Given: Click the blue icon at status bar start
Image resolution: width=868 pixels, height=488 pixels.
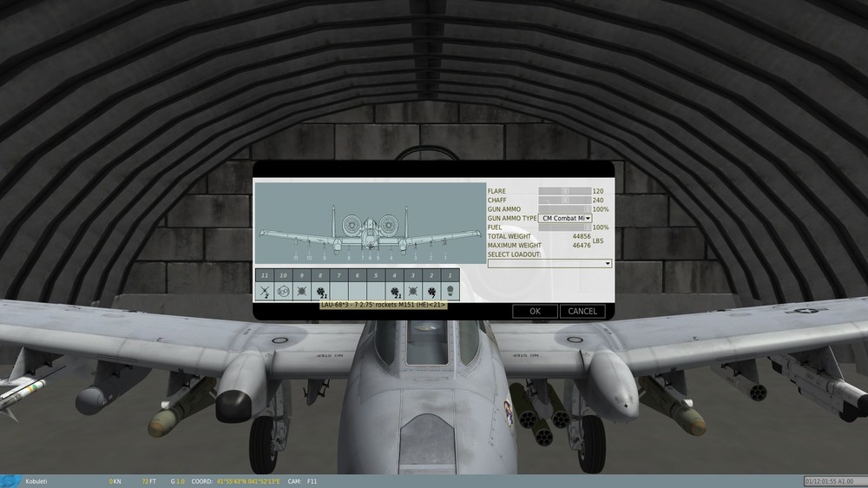Looking at the screenshot, I should [x=10, y=481].
